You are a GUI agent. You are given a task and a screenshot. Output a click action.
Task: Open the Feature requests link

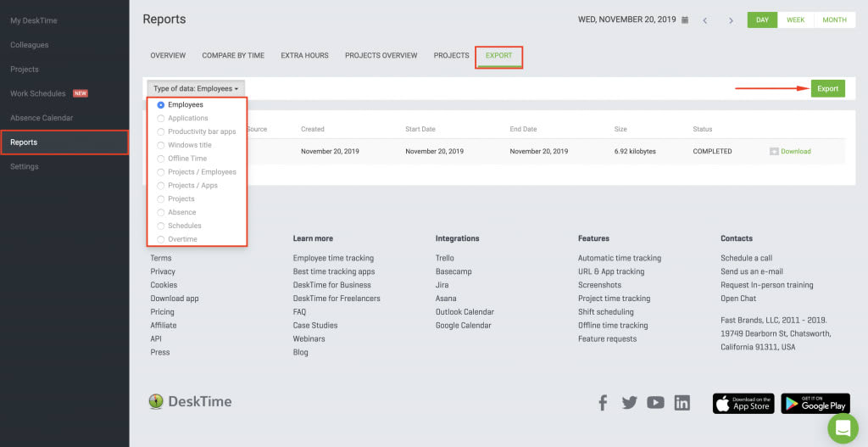[607, 339]
